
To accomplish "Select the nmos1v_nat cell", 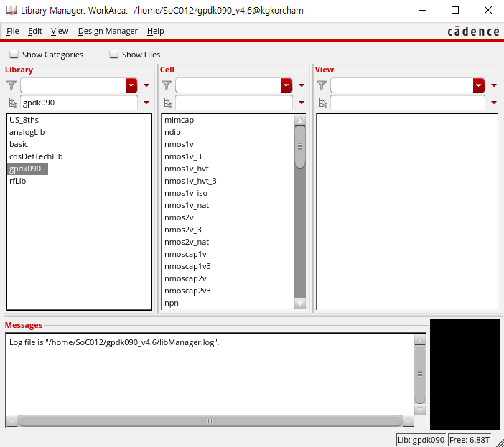I will (x=187, y=205).
